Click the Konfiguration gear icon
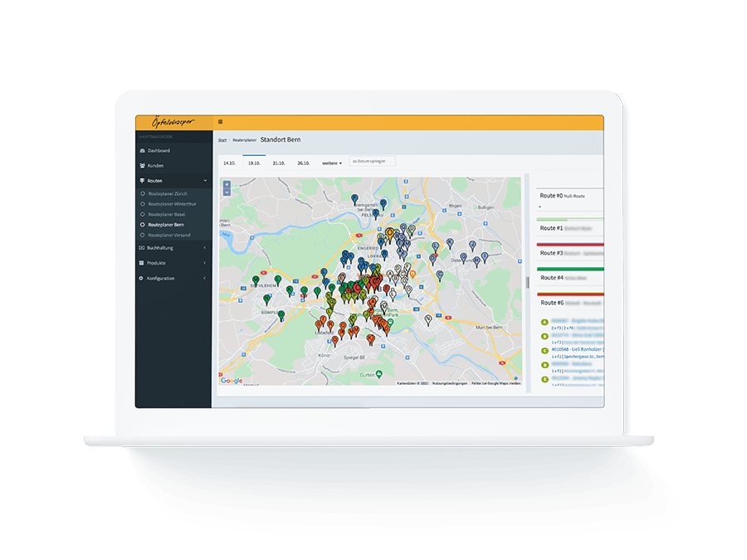 click(x=141, y=279)
